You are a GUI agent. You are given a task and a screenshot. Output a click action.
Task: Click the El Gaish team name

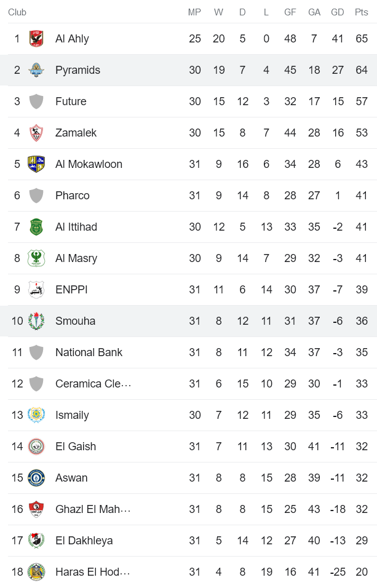tap(76, 447)
